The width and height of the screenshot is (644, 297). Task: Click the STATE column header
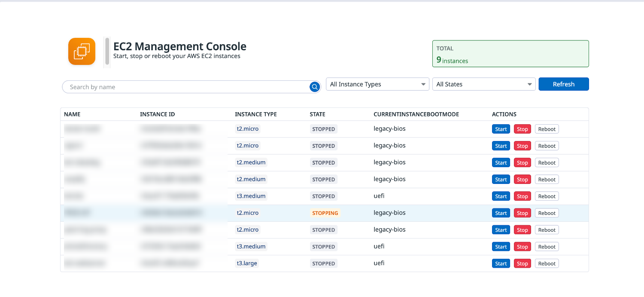pyautogui.click(x=318, y=114)
